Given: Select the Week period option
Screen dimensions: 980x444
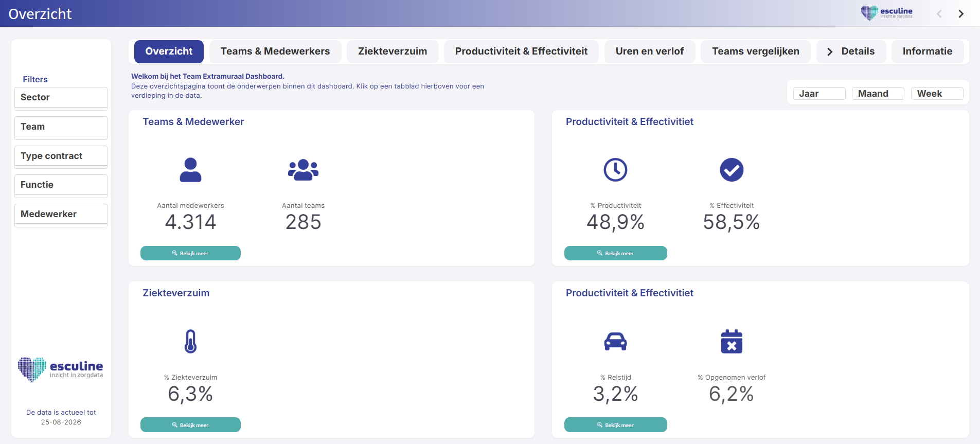Looking at the screenshot, I should [x=937, y=94].
